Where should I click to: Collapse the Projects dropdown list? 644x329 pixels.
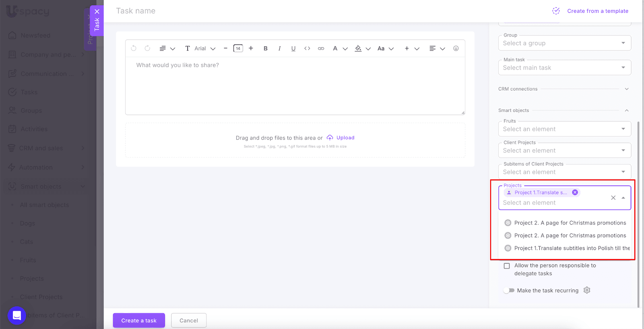coord(623,198)
